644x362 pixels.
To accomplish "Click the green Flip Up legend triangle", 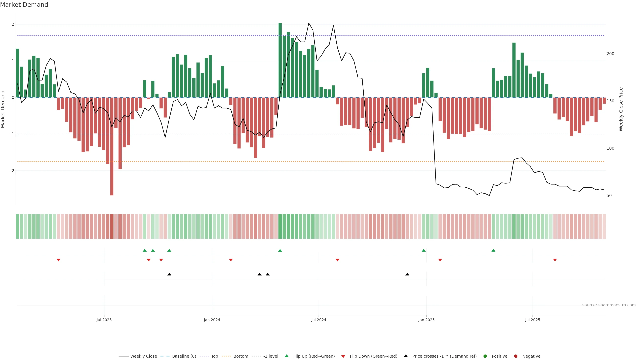I will click(x=287, y=356).
